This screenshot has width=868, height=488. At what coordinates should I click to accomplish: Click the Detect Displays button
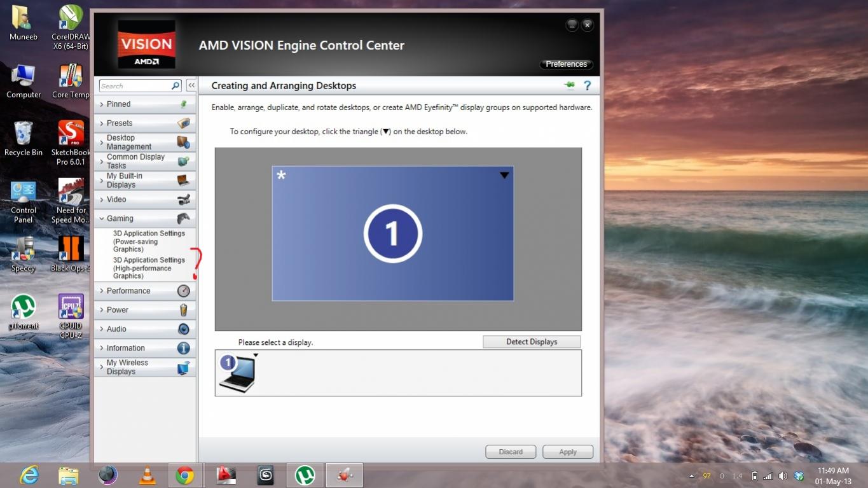pyautogui.click(x=531, y=342)
